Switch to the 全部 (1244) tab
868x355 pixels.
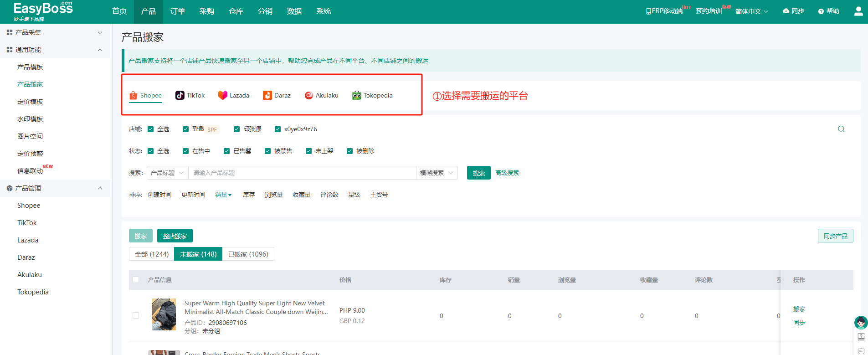[x=152, y=254]
